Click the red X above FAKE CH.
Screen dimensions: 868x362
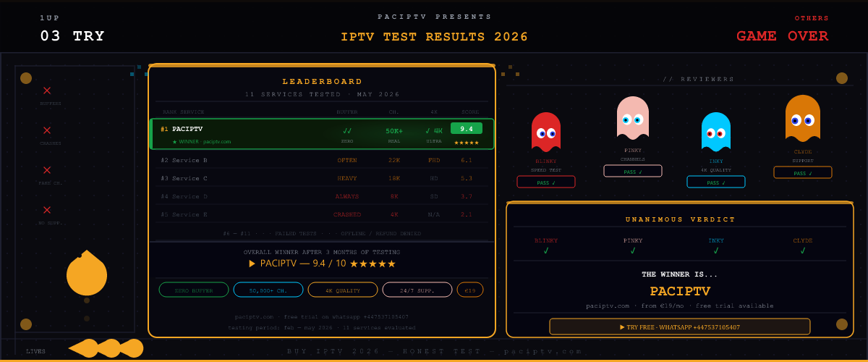(x=47, y=170)
